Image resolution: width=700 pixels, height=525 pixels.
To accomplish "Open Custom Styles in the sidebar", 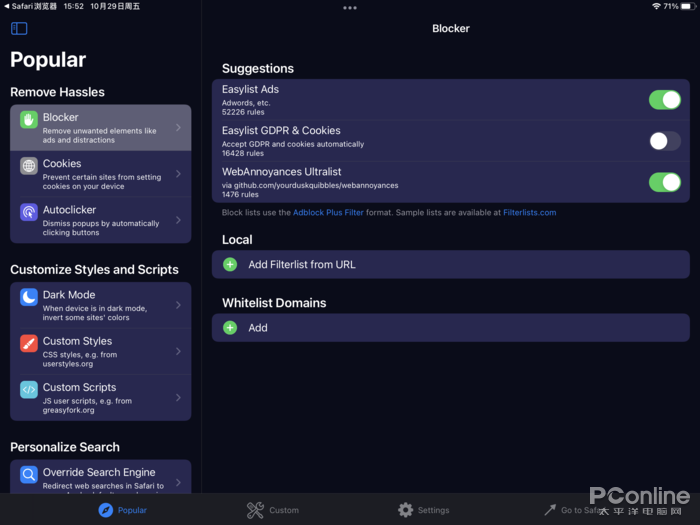I will coord(101,351).
